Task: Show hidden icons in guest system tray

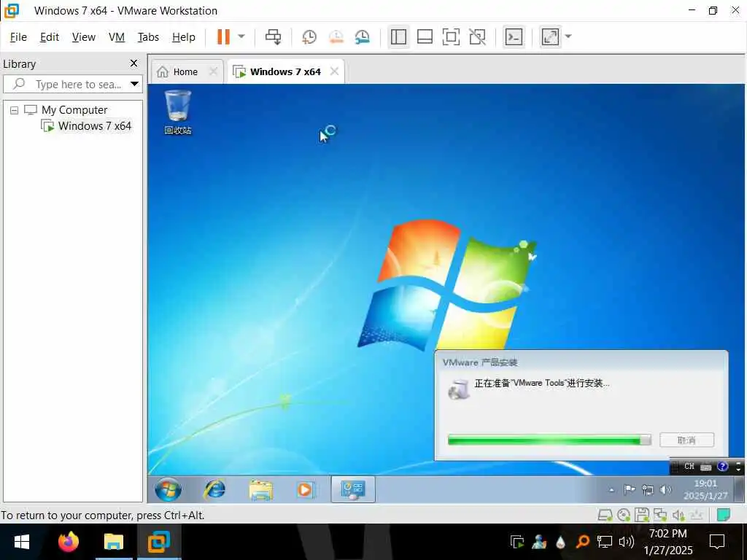Action: [612, 489]
